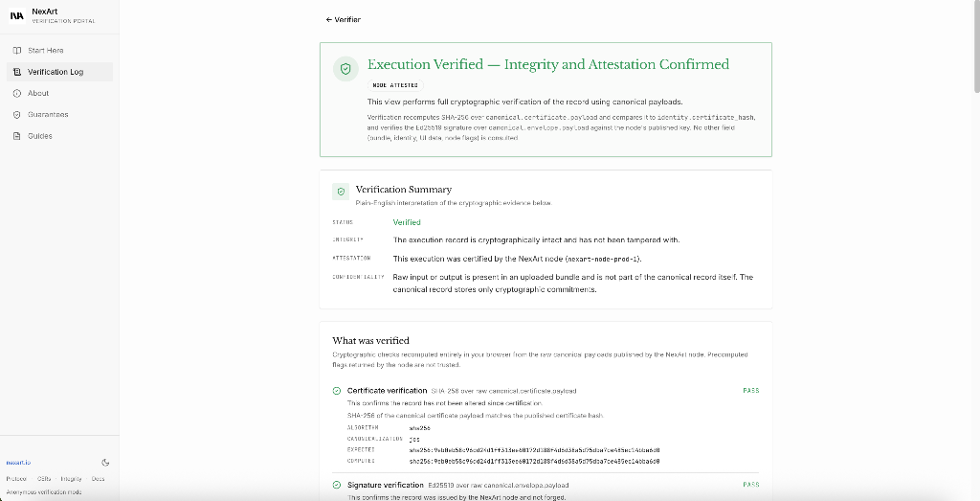Screen dimensions: 980x501
Task: Click the large shield icon in Execution Verified banner
Action: (345, 69)
